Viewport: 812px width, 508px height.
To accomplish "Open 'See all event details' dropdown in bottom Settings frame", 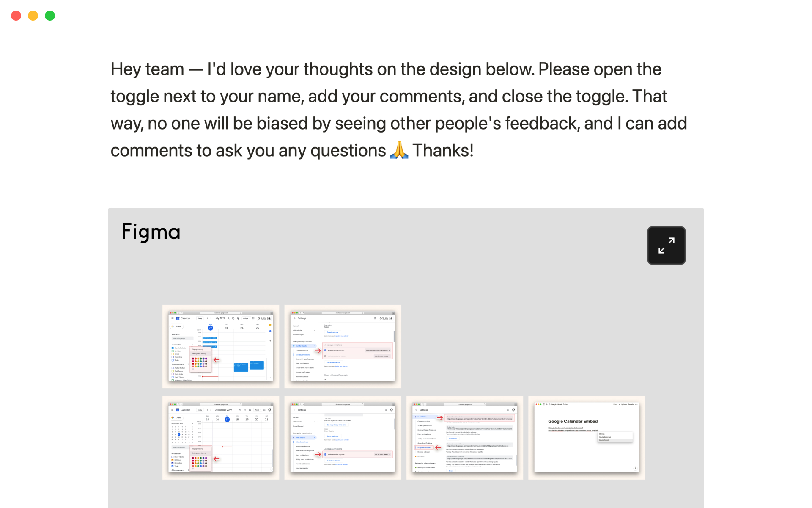I will [382, 454].
